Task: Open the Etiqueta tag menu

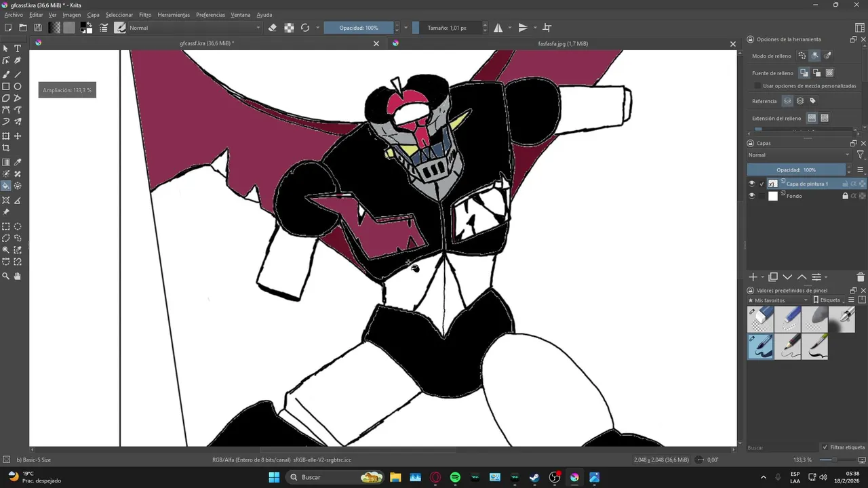Action: 829,300
